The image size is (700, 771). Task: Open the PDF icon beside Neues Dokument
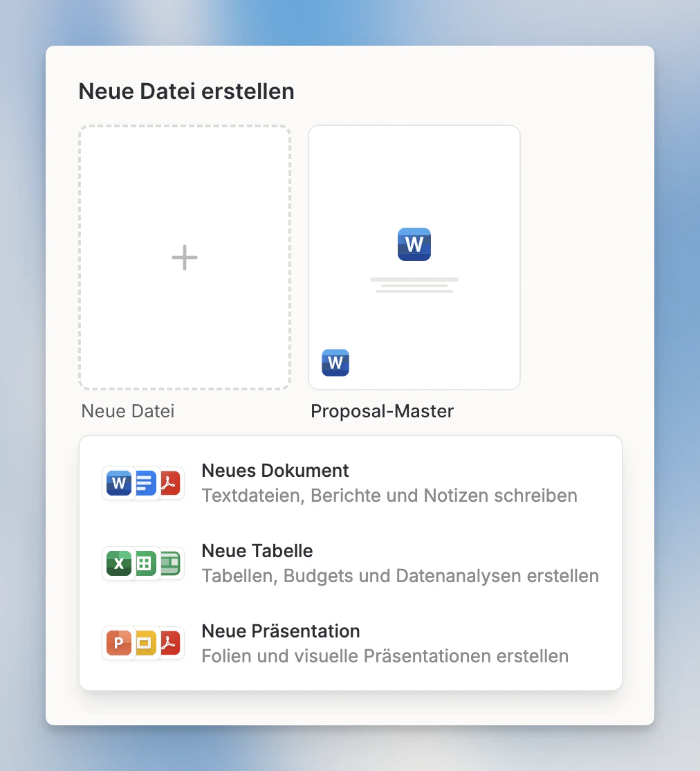(x=168, y=483)
